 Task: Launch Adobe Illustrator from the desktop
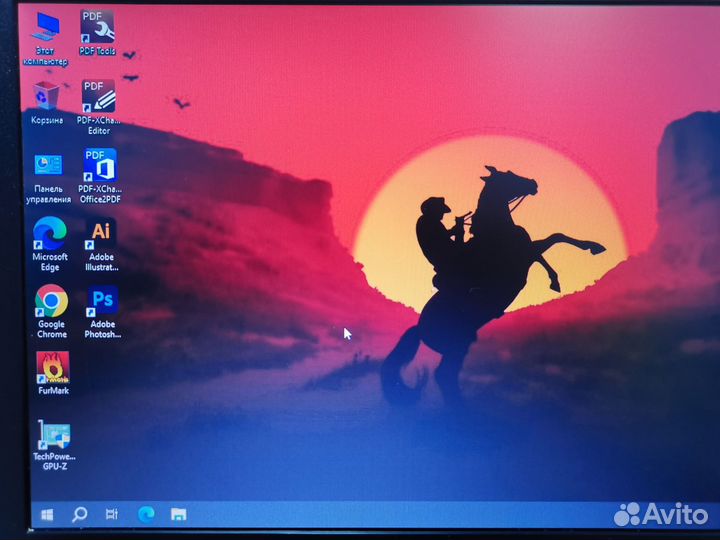(x=101, y=234)
